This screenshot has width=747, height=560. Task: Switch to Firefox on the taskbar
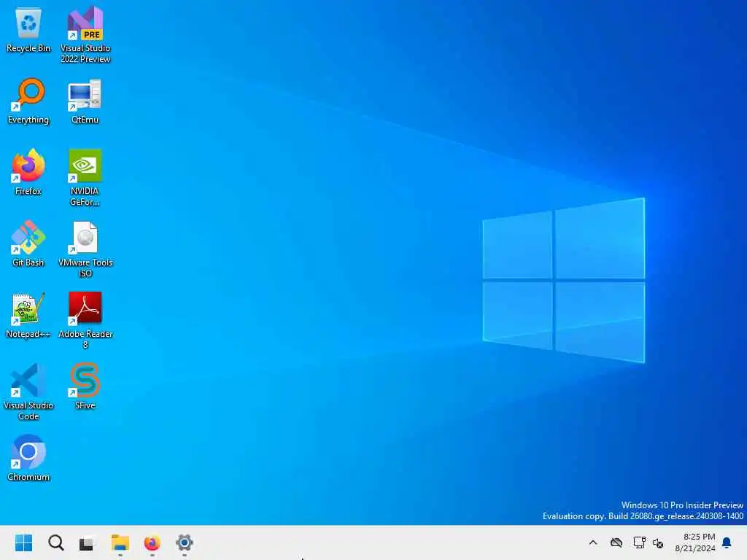152,542
